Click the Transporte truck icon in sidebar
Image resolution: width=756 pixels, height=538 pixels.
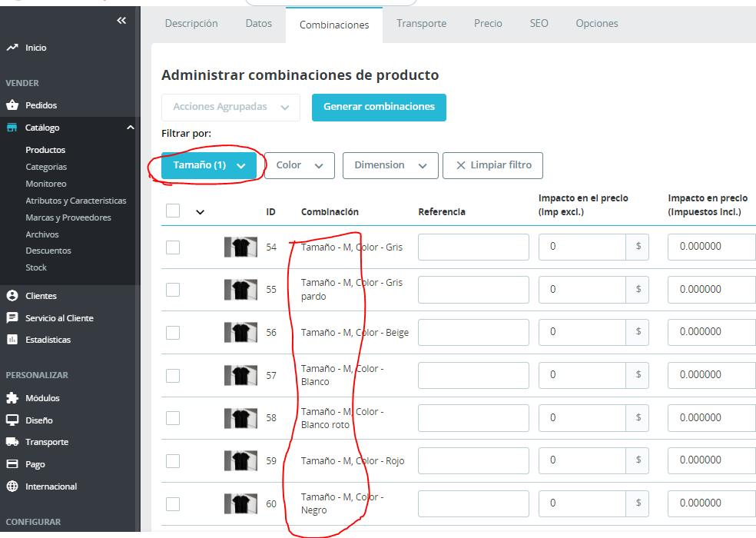pos(12,441)
